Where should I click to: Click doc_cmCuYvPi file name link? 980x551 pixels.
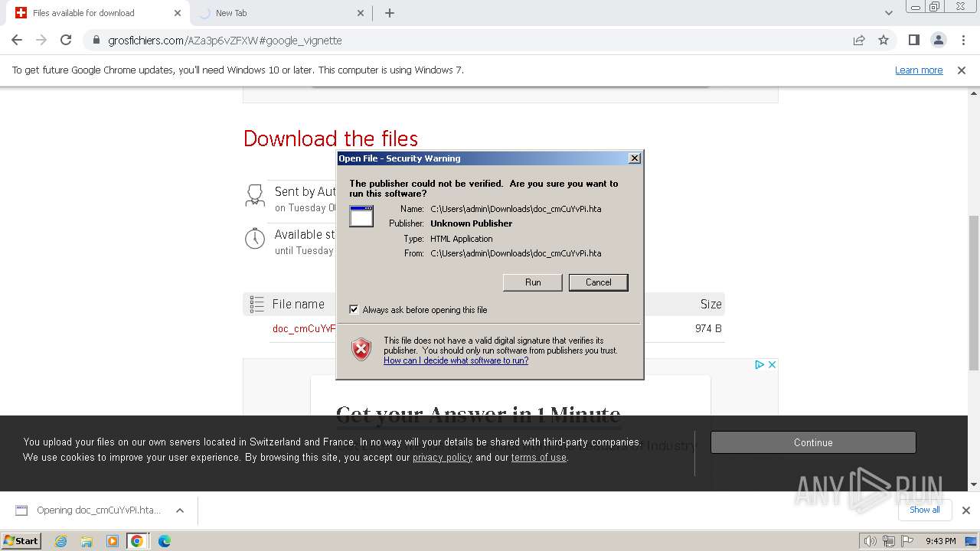click(304, 328)
